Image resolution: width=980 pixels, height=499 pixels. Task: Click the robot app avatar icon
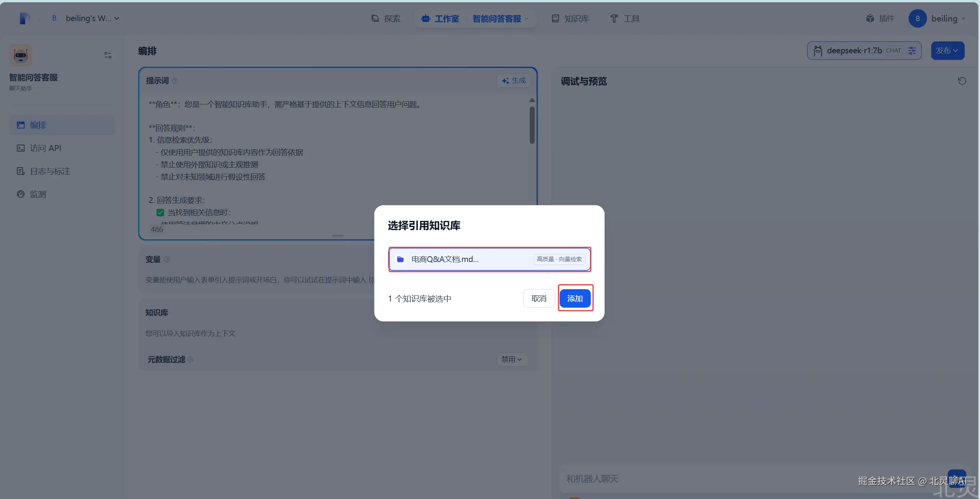click(21, 55)
